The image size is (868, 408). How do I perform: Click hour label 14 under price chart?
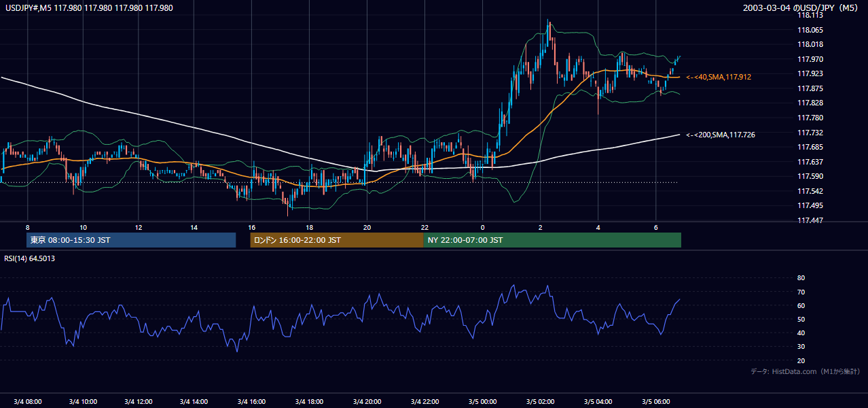[194, 227]
